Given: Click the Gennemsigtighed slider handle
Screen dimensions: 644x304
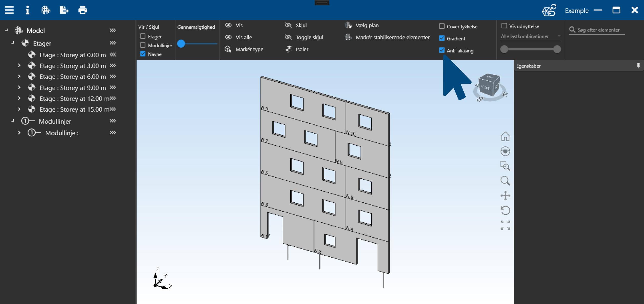Looking at the screenshot, I should [181, 44].
